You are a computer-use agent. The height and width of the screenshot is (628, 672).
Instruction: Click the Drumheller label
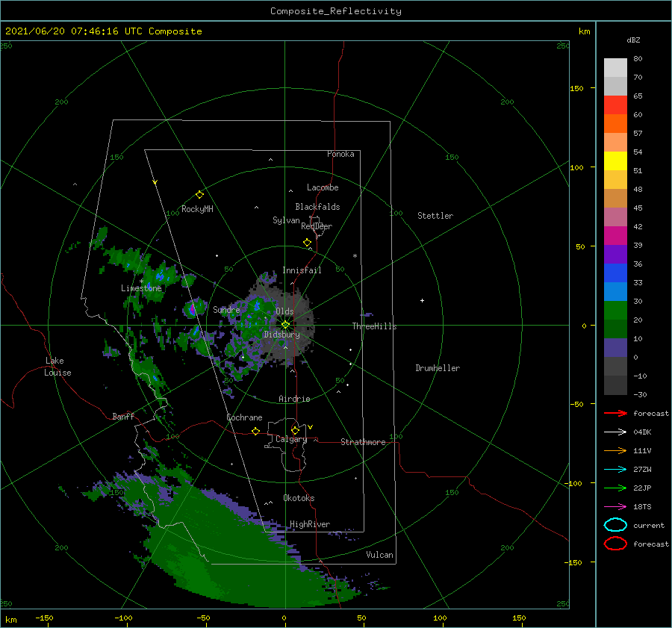coord(438,368)
